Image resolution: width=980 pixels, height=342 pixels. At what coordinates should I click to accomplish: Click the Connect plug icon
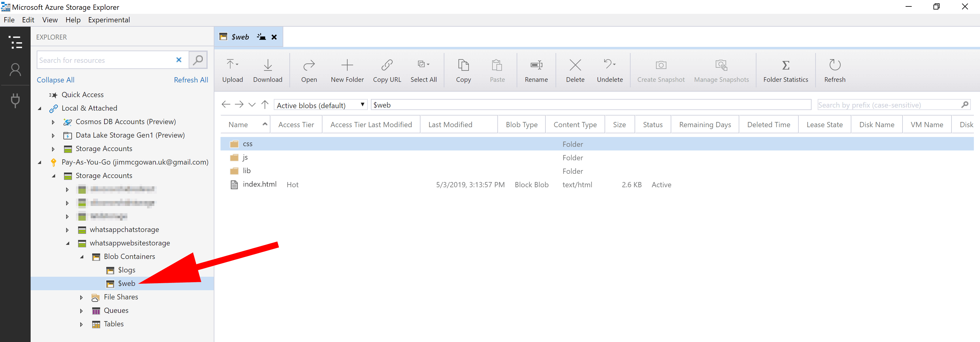click(15, 101)
